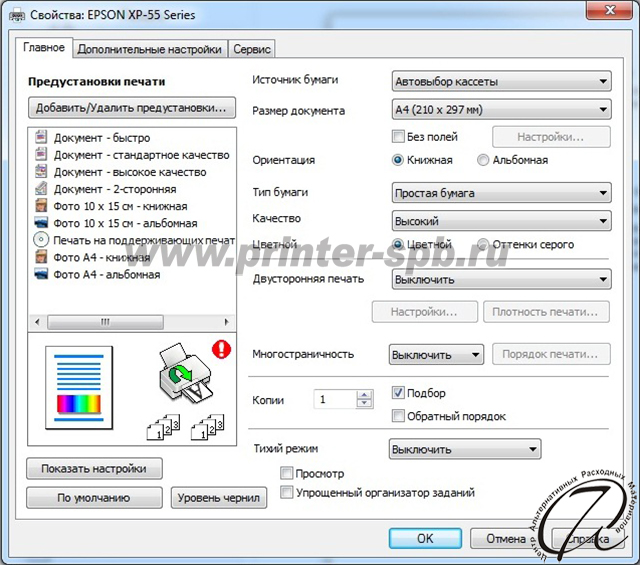Click the presets list scroll-left arrow

click(38, 322)
